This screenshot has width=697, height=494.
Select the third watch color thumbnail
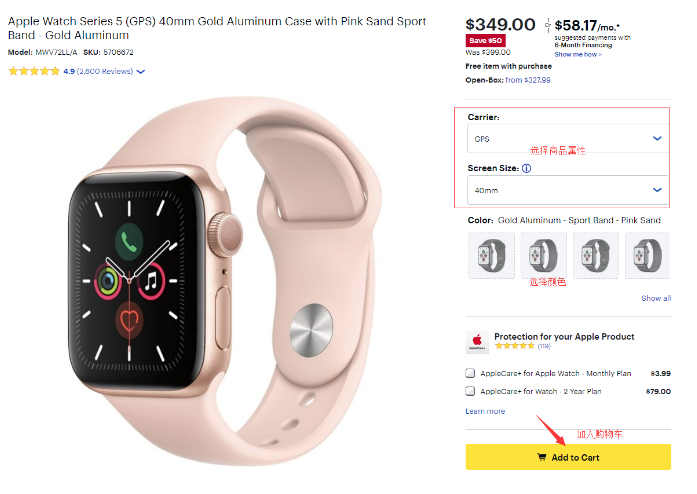click(596, 255)
